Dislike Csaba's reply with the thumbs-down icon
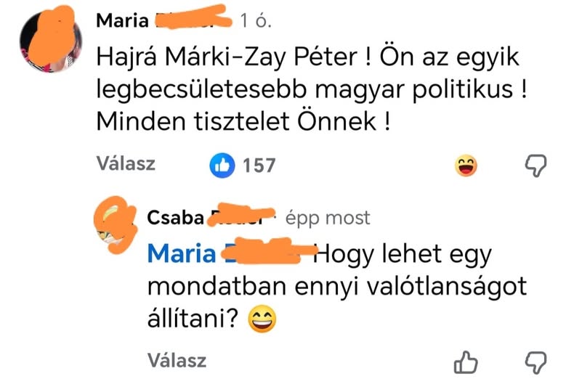The height and width of the screenshot is (392, 574). click(535, 362)
